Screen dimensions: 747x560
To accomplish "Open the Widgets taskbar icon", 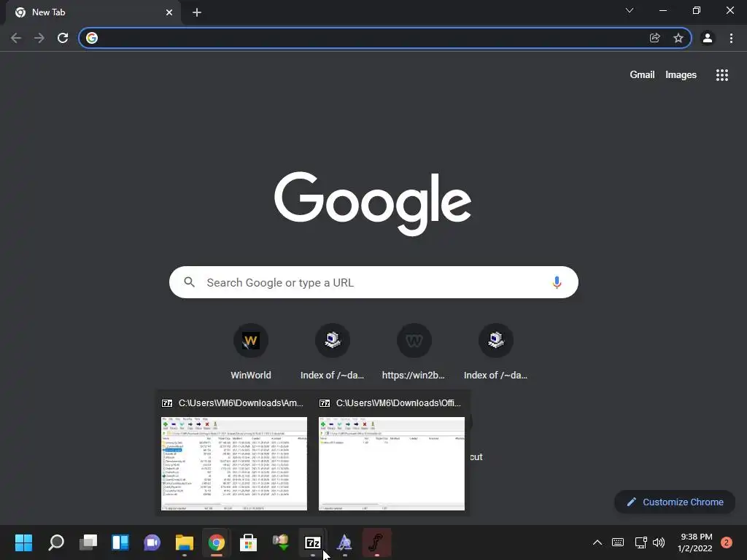I will [120, 542].
